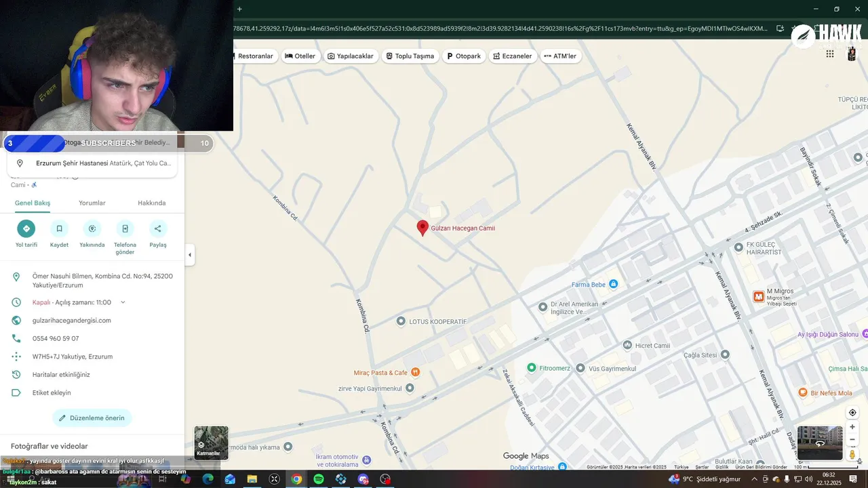
Task: Open the Google apps grid
Action: click(830, 54)
